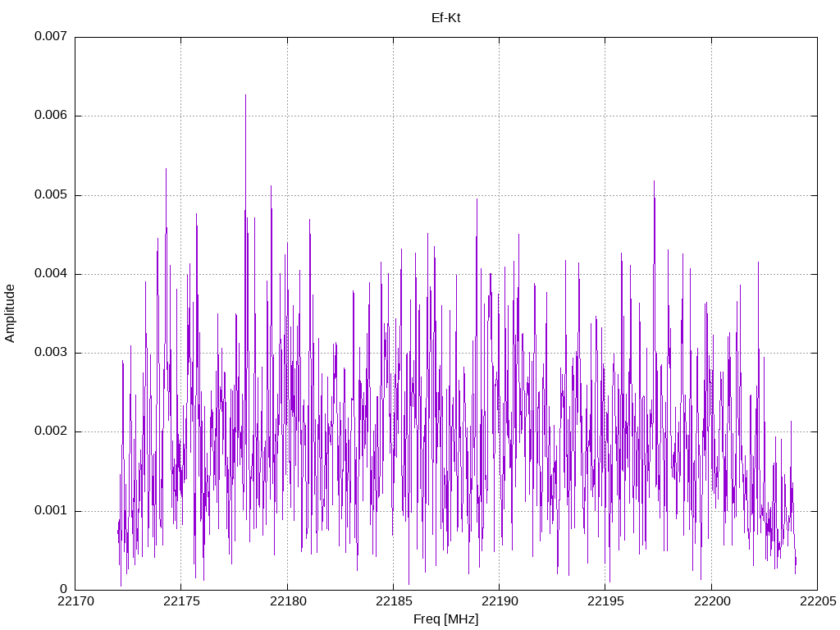This screenshot has height=630, width=840.
Task: Click the 'Amplitude' y-axis label
Action: pyautogui.click(x=10, y=313)
